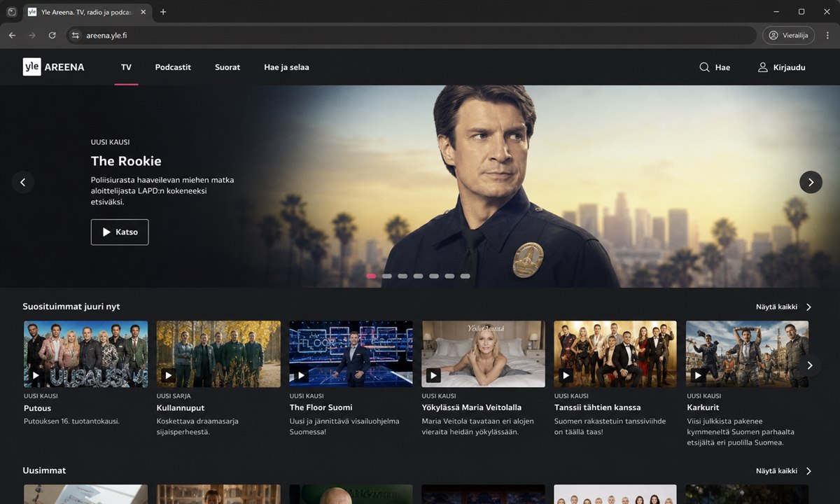The width and height of the screenshot is (840, 504).
Task: Select the fifth carousel indicator dot
Action: [x=434, y=276]
